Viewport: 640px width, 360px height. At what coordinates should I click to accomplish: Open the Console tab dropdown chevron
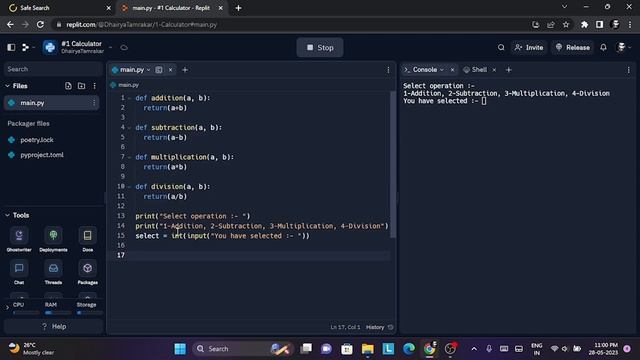[442, 70]
